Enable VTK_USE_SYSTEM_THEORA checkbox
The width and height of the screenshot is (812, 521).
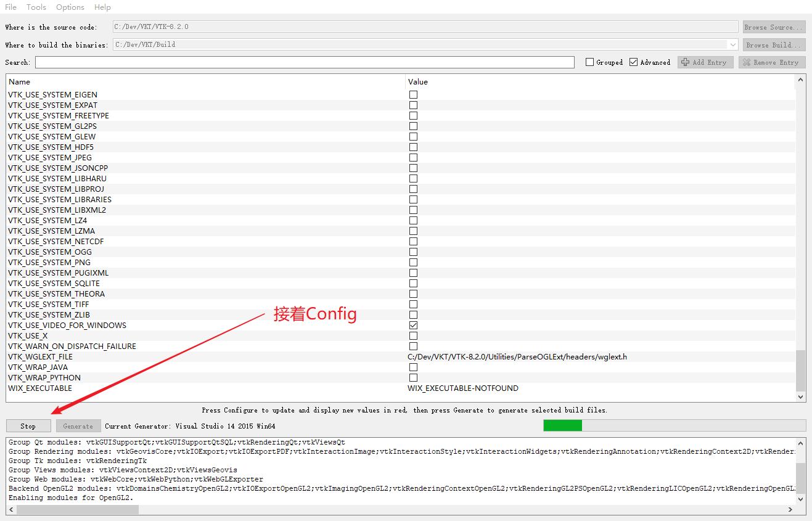click(413, 294)
